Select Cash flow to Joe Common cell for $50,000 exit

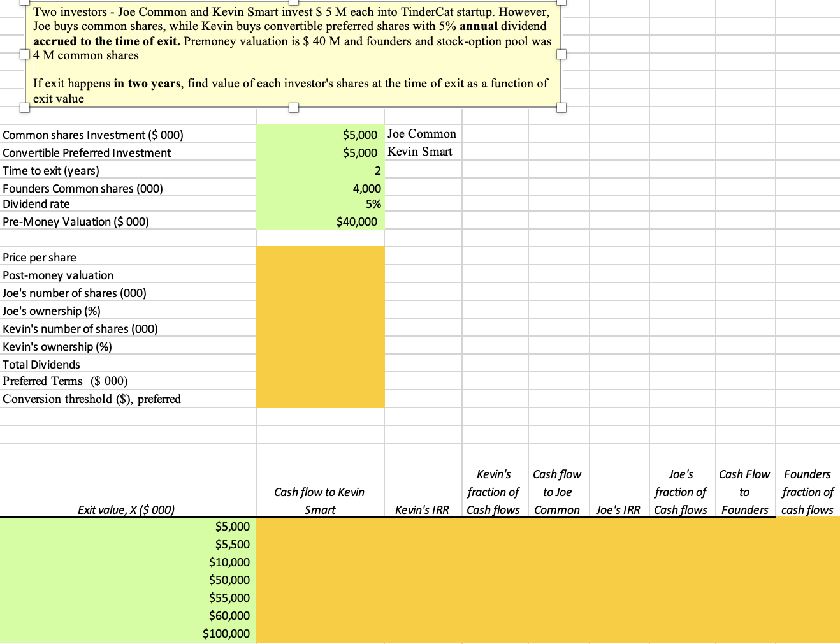[558, 580]
